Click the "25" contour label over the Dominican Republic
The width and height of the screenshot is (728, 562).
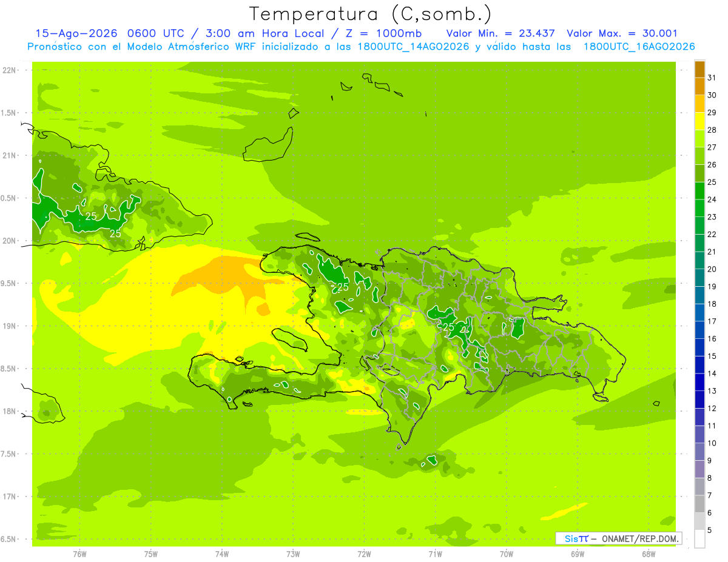450,328
